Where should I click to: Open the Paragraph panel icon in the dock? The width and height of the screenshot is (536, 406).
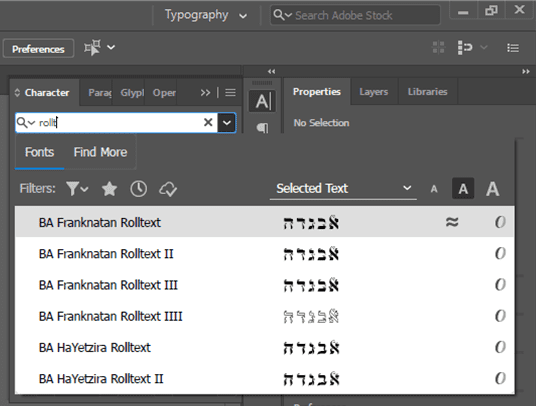[263, 127]
